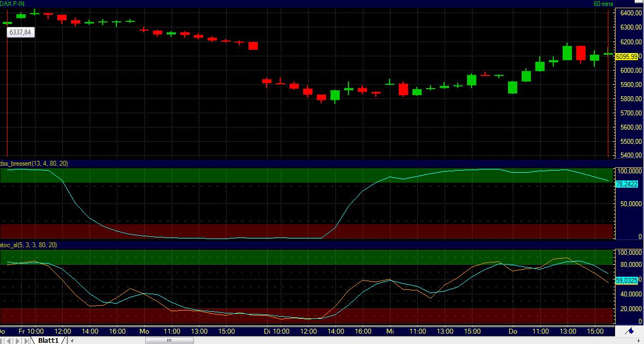This screenshot has width=644, height=344.
Task: Click the yellow 6095,99 current price tag
Action: click(627, 57)
